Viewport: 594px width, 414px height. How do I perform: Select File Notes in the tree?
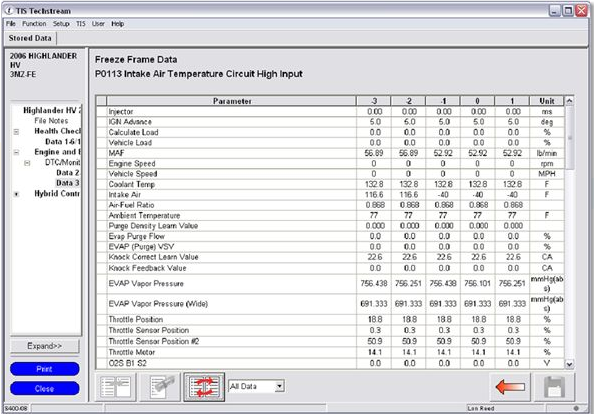tap(51, 121)
